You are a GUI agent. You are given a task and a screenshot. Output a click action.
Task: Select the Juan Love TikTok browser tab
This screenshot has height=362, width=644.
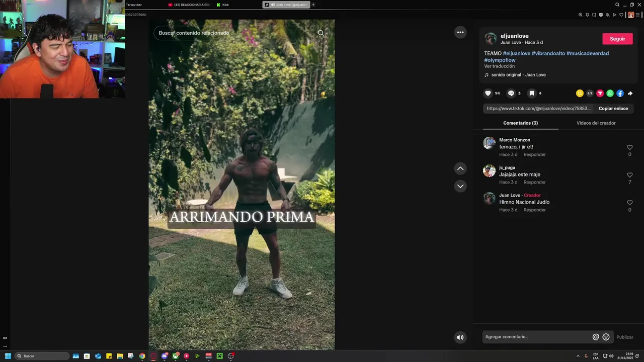(286, 5)
